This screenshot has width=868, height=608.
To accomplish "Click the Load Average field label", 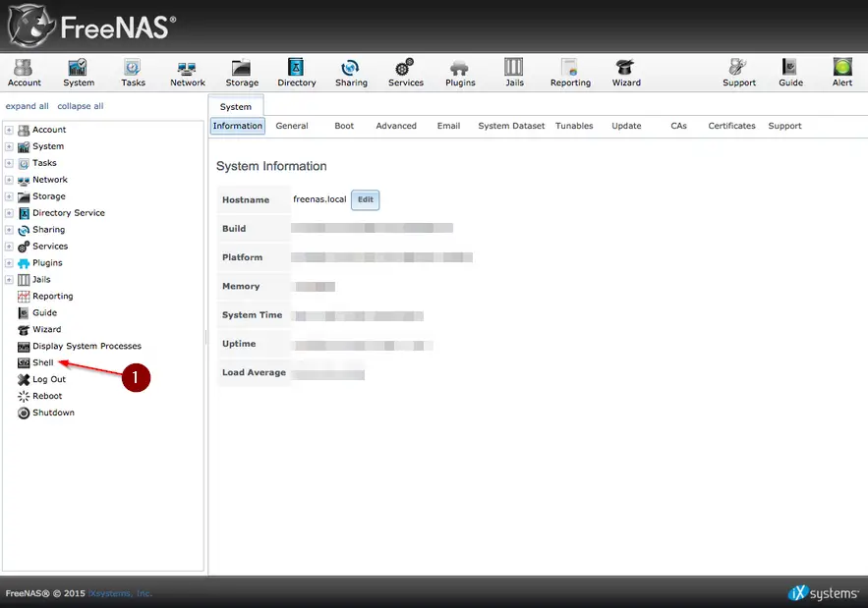I will (x=254, y=372).
